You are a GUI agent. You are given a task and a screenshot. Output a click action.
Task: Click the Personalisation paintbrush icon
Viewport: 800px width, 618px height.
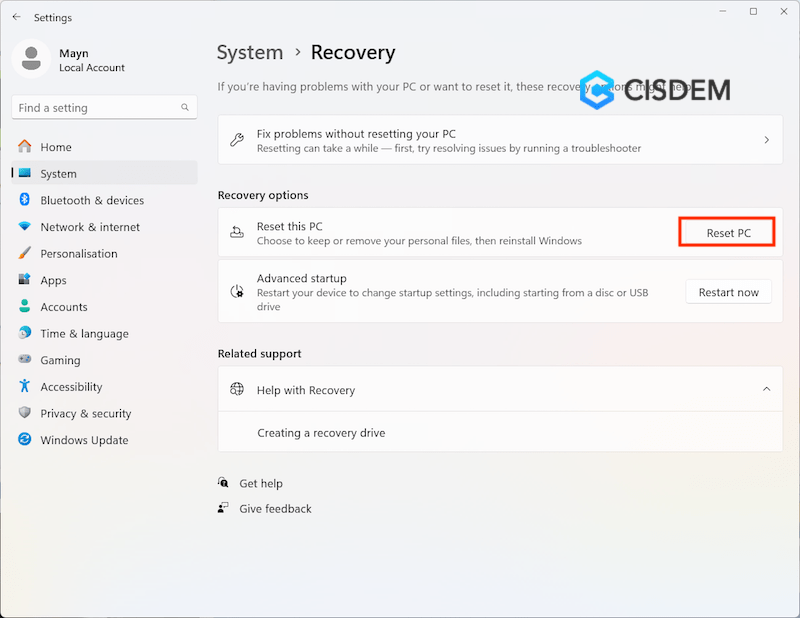24,254
